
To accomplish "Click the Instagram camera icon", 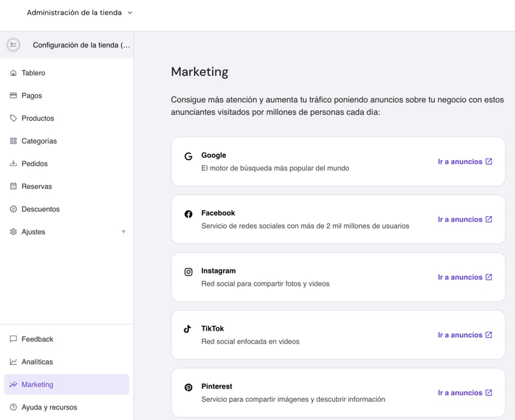I will click(x=188, y=271).
